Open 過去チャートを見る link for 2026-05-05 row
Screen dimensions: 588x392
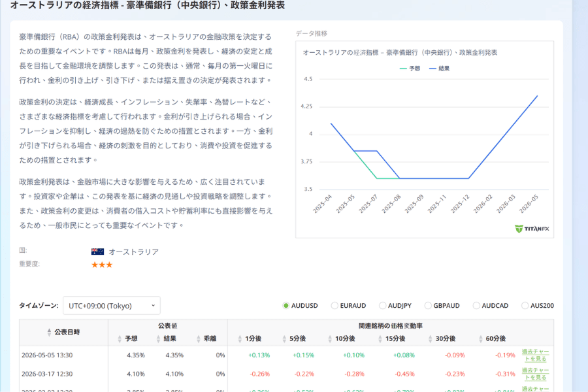535,355
